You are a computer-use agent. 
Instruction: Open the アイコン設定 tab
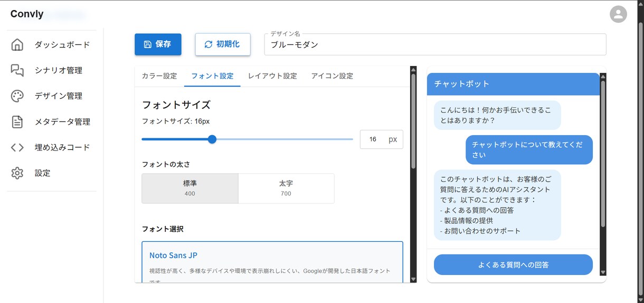pyautogui.click(x=332, y=76)
